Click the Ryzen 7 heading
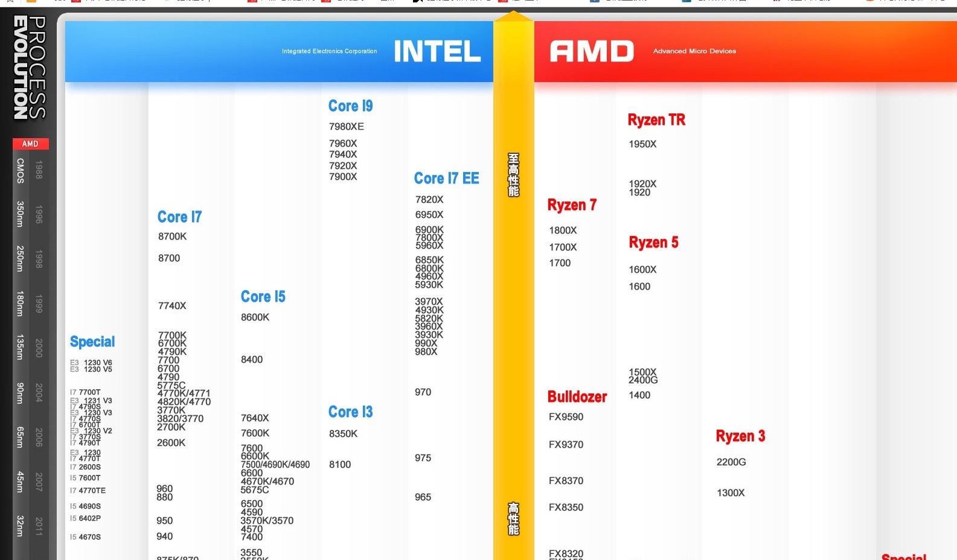The height and width of the screenshot is (560, 957). tap(572, 205)
